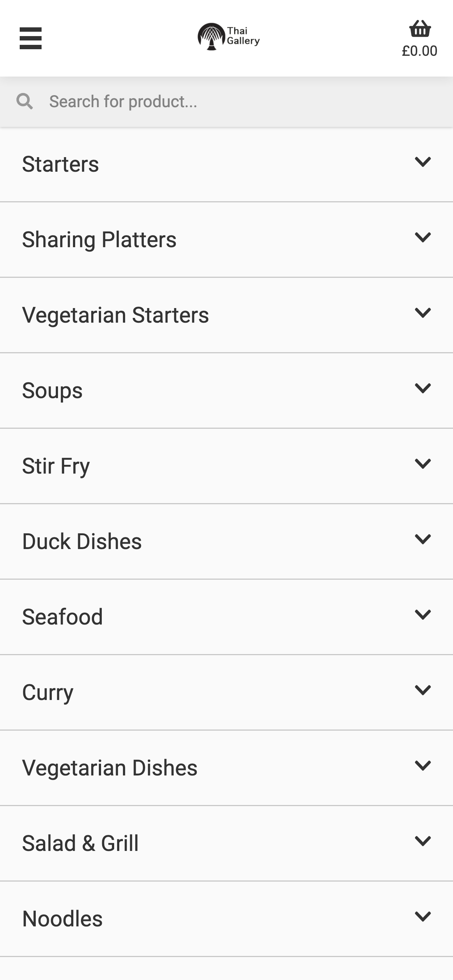Click the Duck Dishes chevron arrow

click(x=423, y=539)
